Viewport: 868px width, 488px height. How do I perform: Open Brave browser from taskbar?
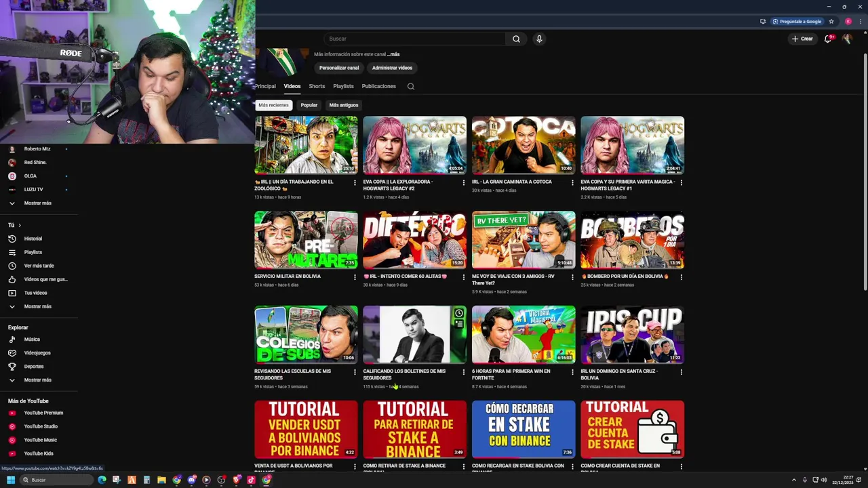point(236,480)
